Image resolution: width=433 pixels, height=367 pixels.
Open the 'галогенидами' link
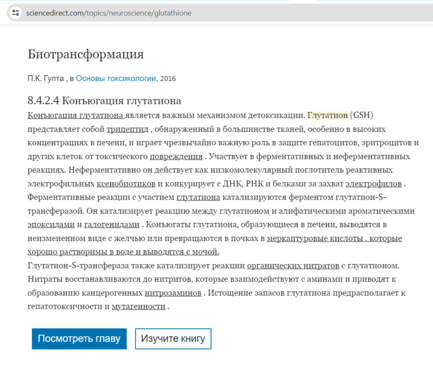(112, 225)
